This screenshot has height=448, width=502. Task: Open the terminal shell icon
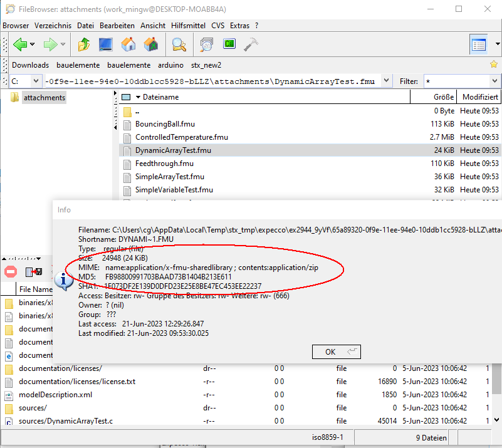(x=230, y=44)
